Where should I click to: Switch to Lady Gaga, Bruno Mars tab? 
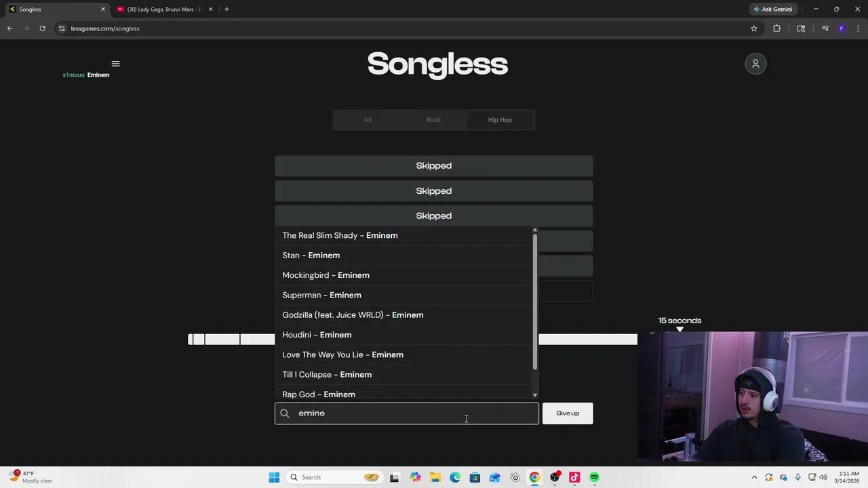click(164, 9)
